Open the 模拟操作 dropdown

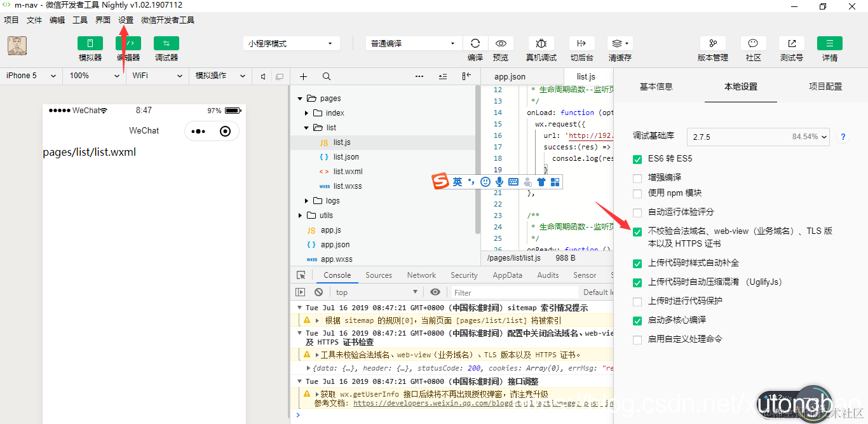click(220, 76)
